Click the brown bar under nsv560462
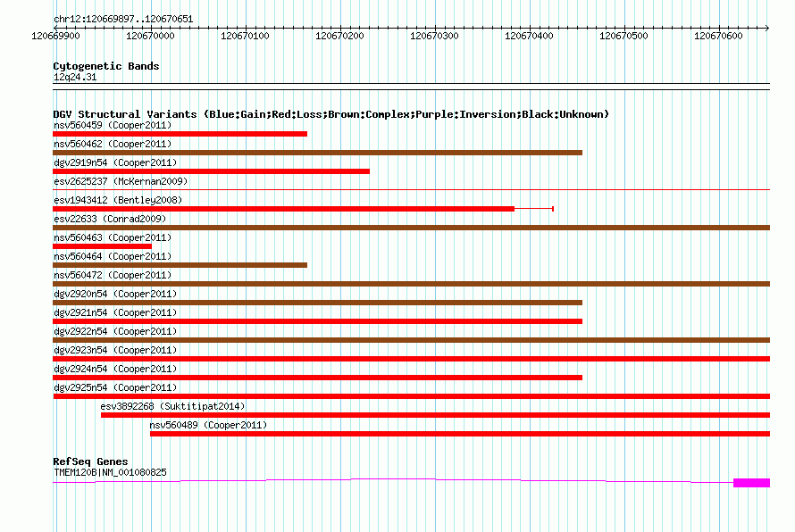 [x=317, y=153]
